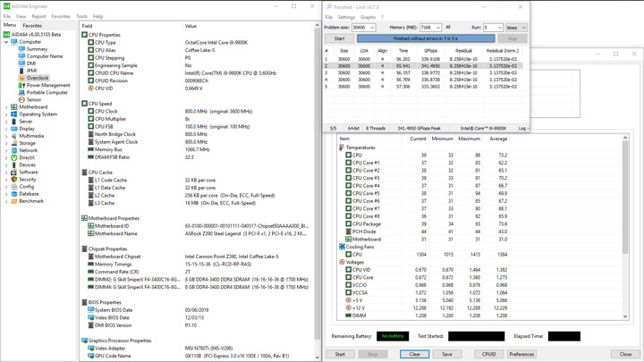Viewport: 644px width, 362px height.
Task: Open the Graphs menu in LinX
Action: [x=368, y=17]
